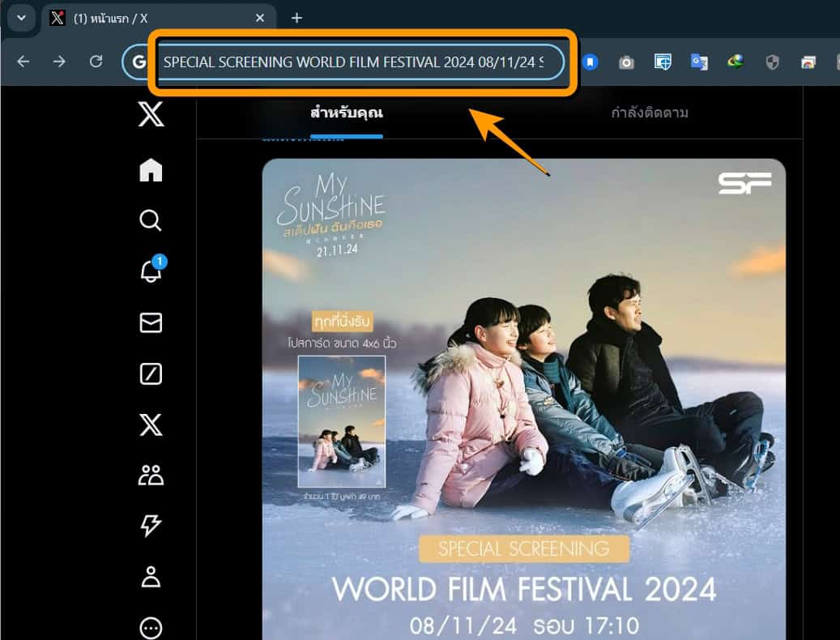This screenshot has height=640, width=840.
Task: Open Profile person icon in the sidebar
Action: (151, 577)
